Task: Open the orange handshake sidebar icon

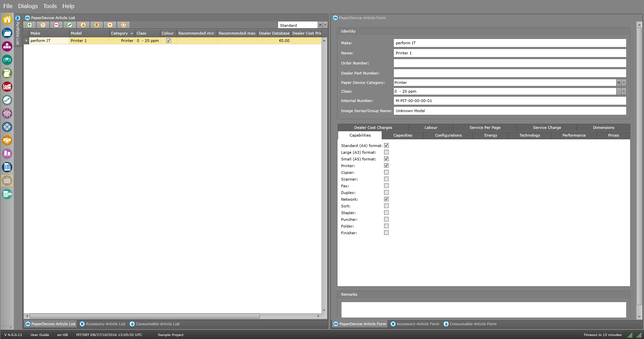Action: point(7,140)
